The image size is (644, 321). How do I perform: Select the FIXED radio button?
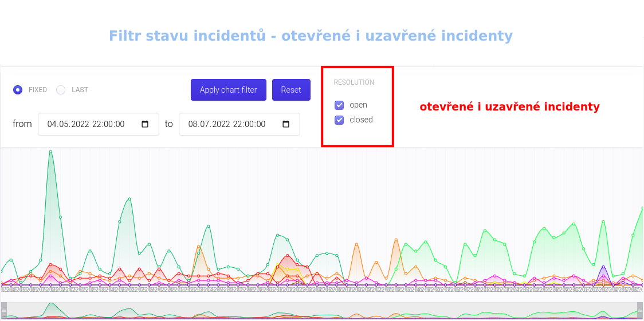point(18,90)
